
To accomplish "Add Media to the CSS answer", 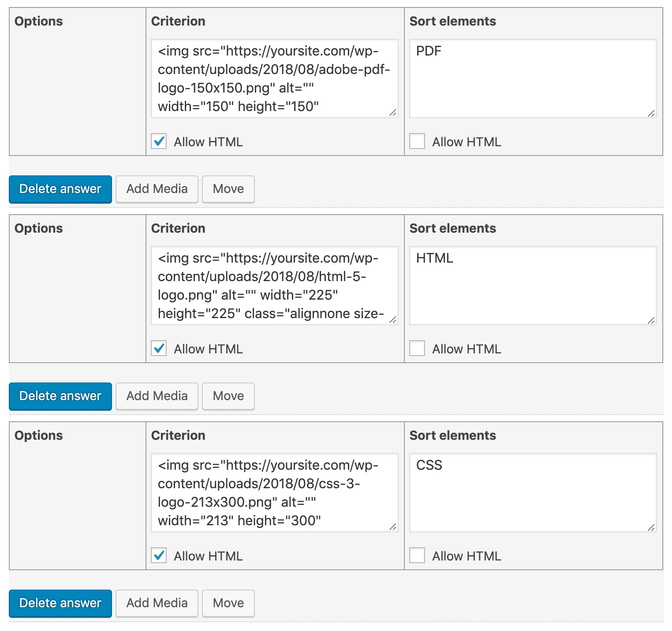I will pos(157,603).
